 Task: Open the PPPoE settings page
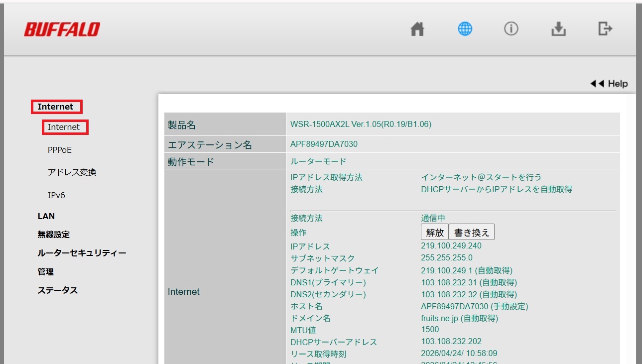[60, 150]
